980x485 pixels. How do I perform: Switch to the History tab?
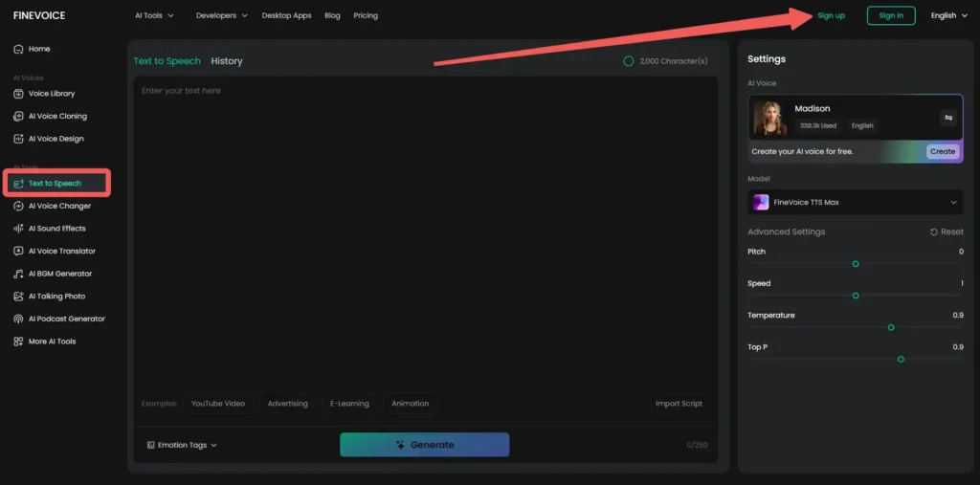(x=227, y=60)
